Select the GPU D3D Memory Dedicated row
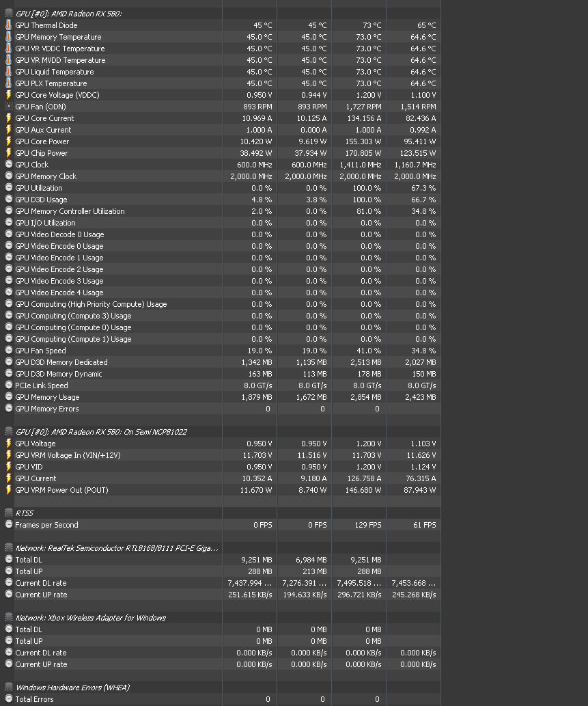This screenshot has width=588, height=706. [x=221, y=362]
